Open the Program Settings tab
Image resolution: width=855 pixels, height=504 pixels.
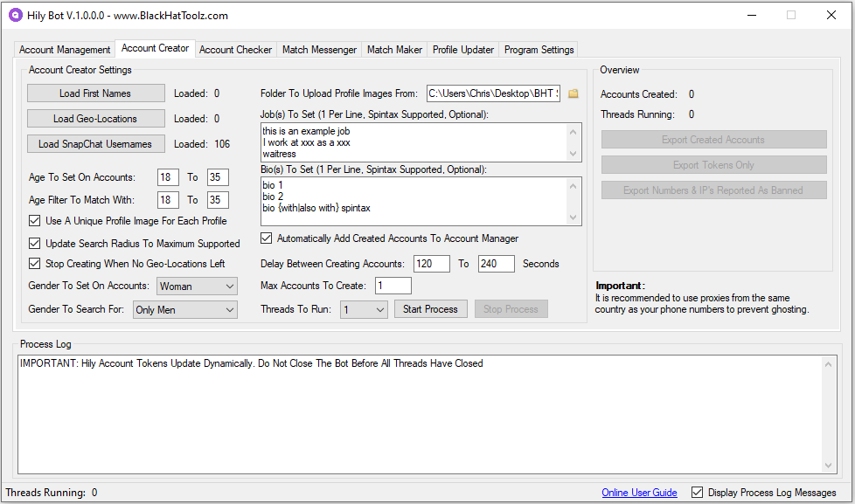pyautogui.click(x=539, y=50)
